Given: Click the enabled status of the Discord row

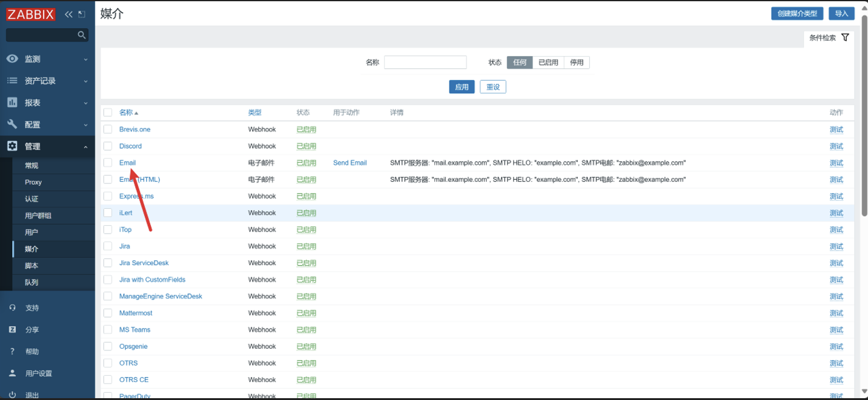Looking at the screenshot, I should (x=306, y=146).
